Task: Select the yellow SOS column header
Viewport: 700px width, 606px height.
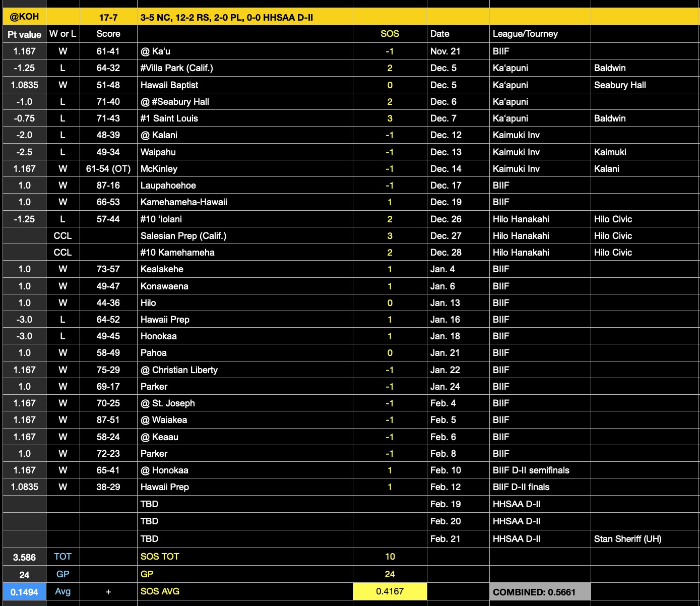Action: tap(390, 34)
